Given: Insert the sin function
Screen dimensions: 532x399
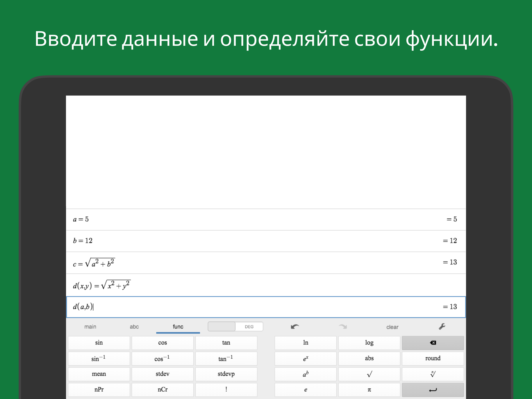Looking at the screenshot, I should tap(99, 343).
